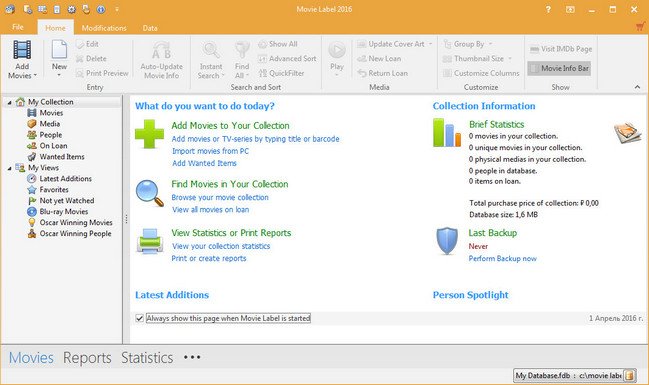Image resolution: width=649 pixels, height=385 pixels.
Task: Switch to the Data tab
Action: (x=150, y=28)
